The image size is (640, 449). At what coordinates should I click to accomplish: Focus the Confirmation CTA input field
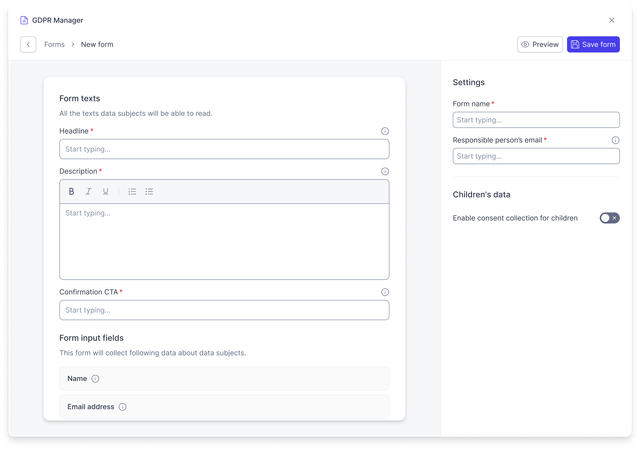(x=224, y=310)
